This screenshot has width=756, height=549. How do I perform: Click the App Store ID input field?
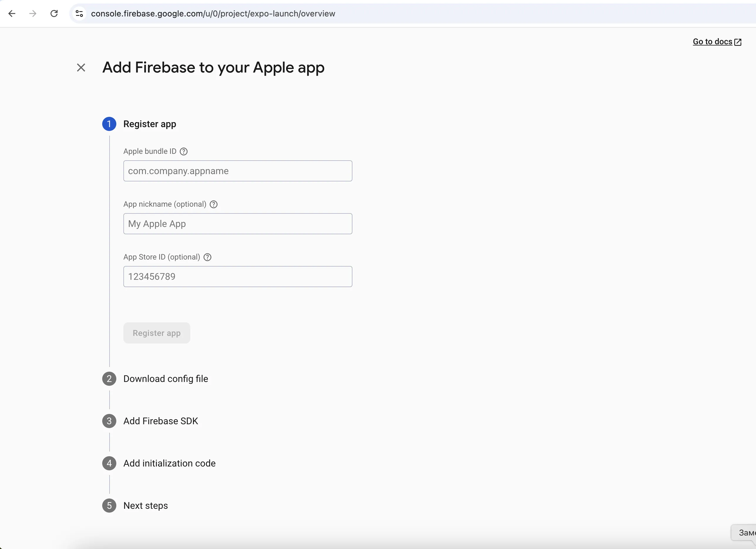tap(238, 277)
